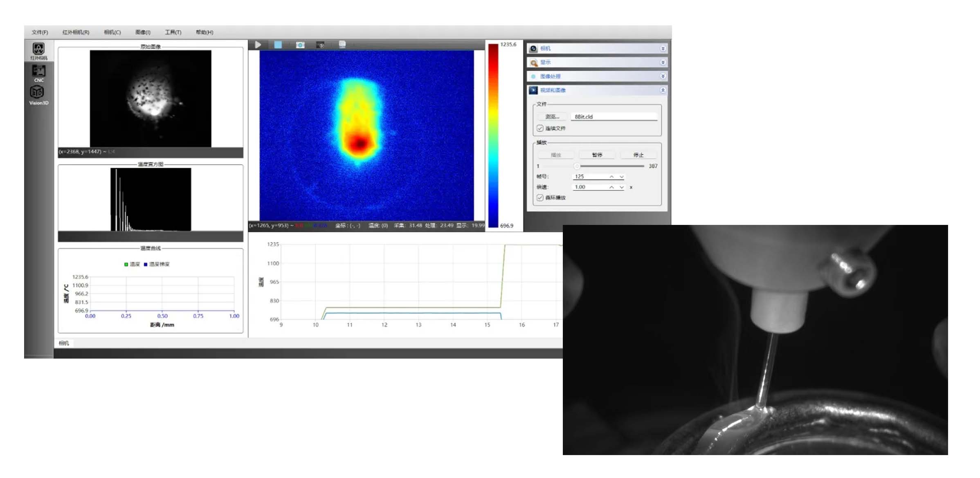Viewport: 980px width, 478px height.
Task: Open the 工具(T) menu
Action: [173, 32]
